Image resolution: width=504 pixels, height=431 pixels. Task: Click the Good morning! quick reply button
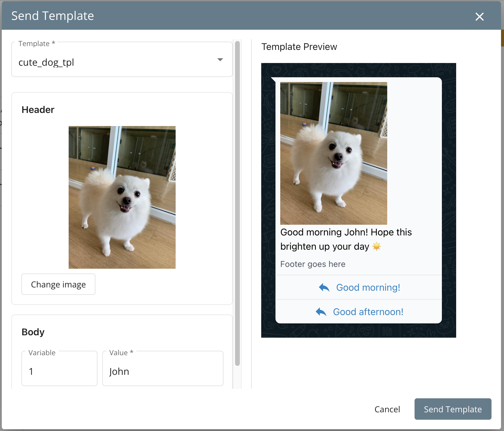tap(358, 287)
